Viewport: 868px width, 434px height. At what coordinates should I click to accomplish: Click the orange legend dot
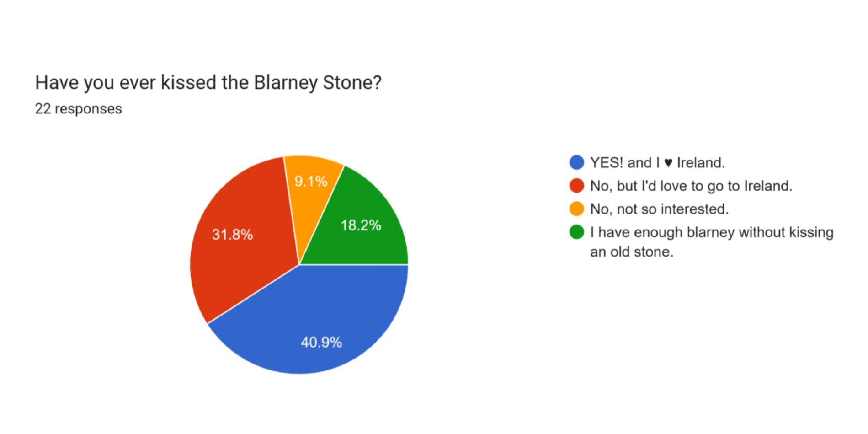point(576,209)
